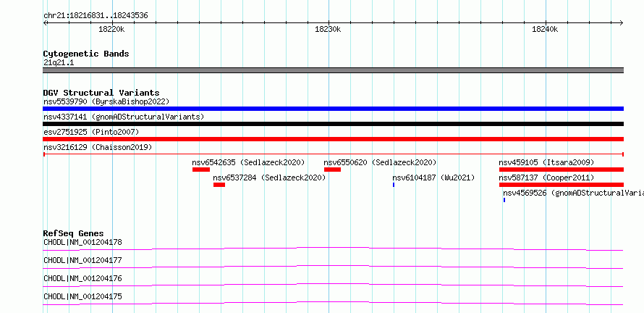Open CHODL|NM_001204176 transcript label

[x=82, y=278]
